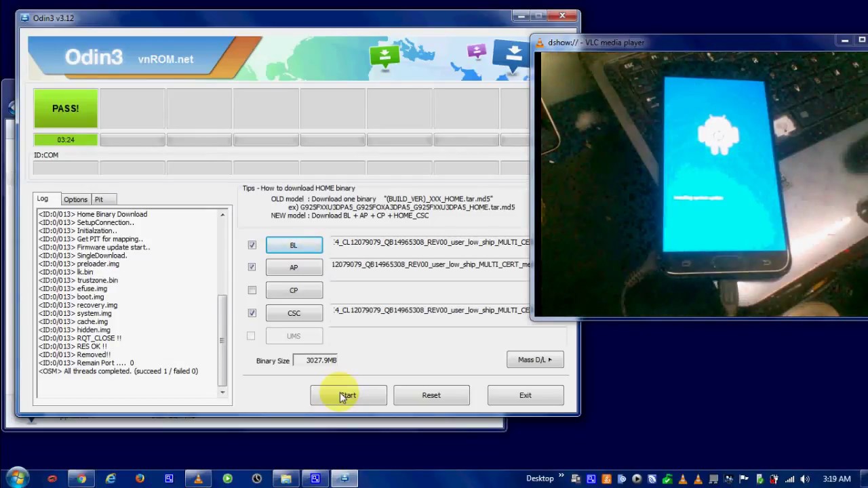Image resolution: width=868 pixels, height=488 pixels.
Task: Click the Binary Size 3027.9MB field
Action: (x=315, y=361)
